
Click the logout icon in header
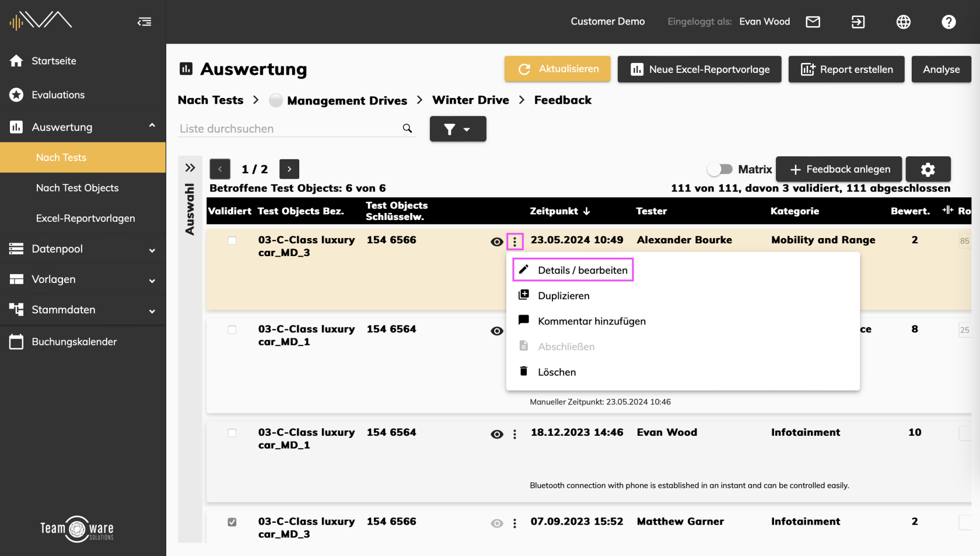[858, 22]
